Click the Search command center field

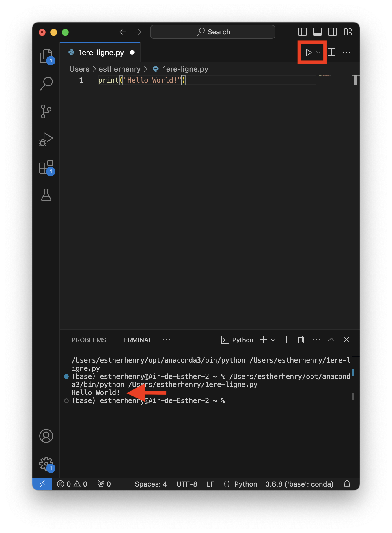pyautogui.click(x=213, y=32)
